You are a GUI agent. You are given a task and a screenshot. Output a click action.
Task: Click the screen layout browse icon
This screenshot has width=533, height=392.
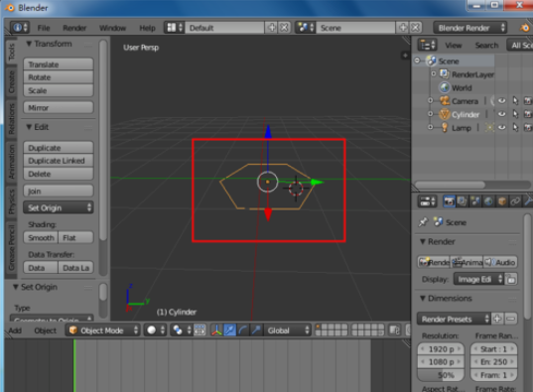coord(175,27)
